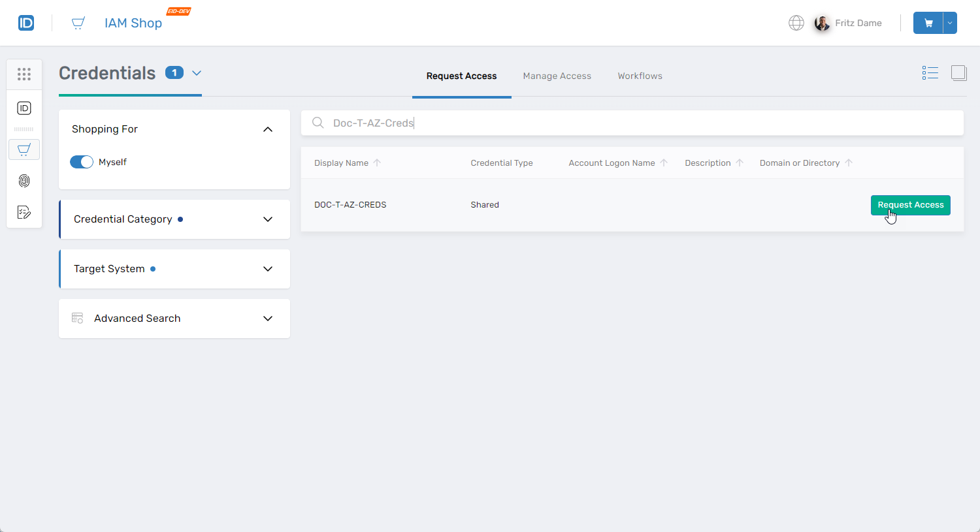Image resolution: width=980 pixels, height=532 pixels.
Task: Expand the Credential Category filter
Action: (267, 219)
